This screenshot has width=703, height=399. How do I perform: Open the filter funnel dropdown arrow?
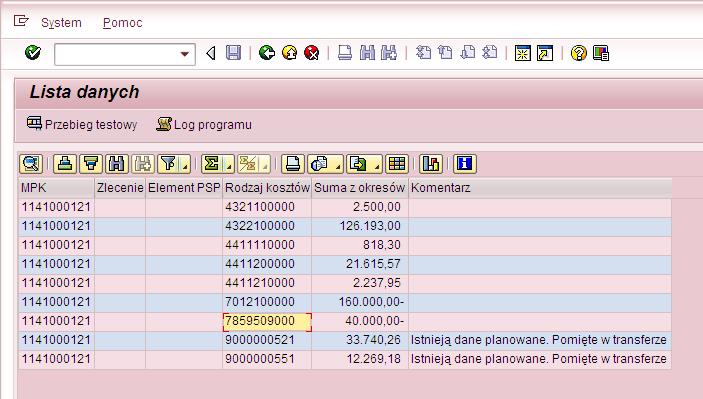[186, 165]
